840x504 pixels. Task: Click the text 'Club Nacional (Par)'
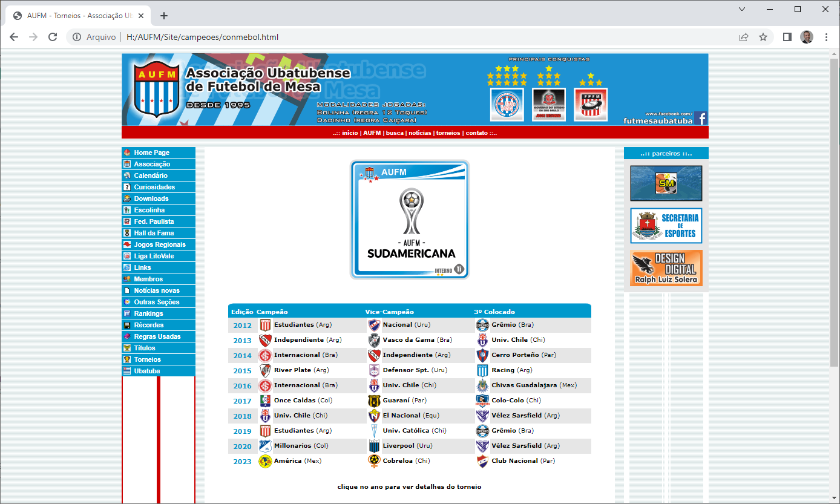(x=523, y=461)
